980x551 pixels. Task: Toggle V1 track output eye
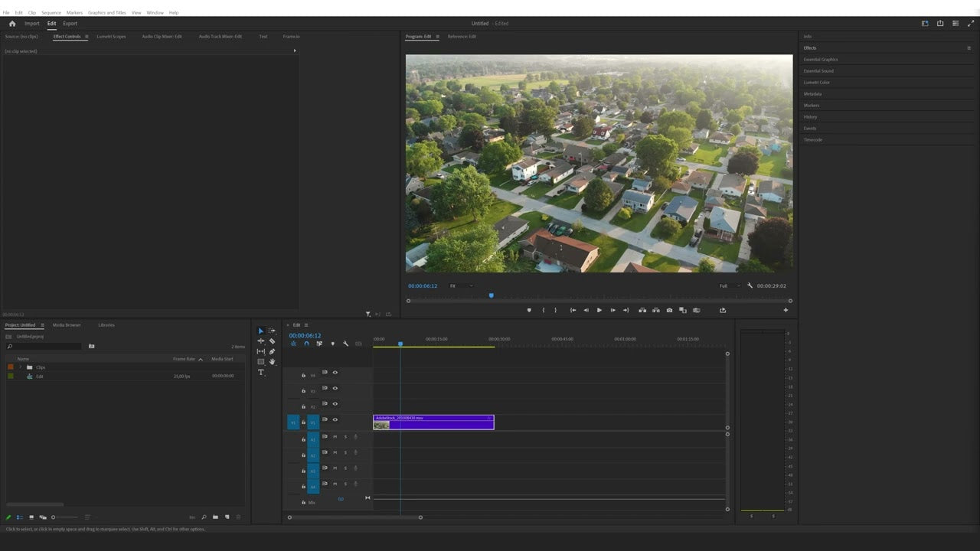point(335,419)
